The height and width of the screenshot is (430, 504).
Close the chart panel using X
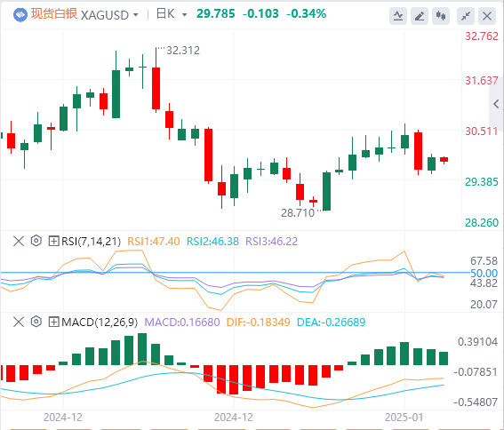(487, 16)
